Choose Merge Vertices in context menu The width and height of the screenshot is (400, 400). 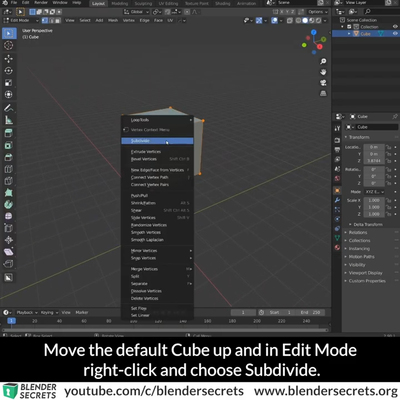pos(157,269)
